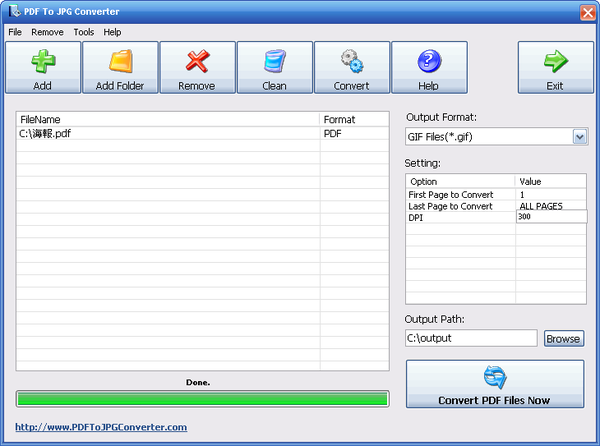Open the Help menu in the menu bar
The image size is (600, 446).
(112, 32)
